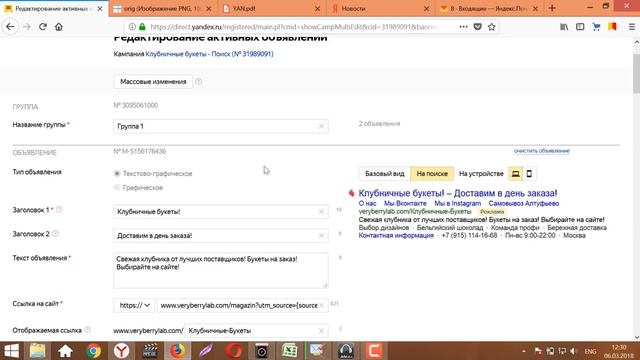The width and height of the screenshot is (640, 360).
Task: Focus the browser address bar
Action: coord(294,27)
